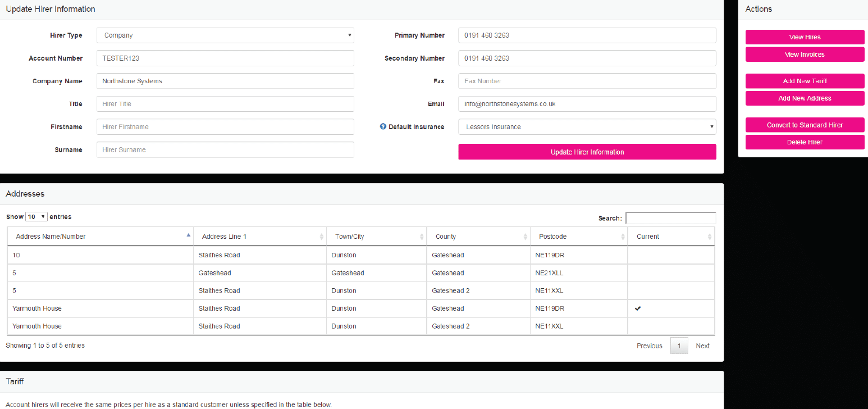Sort addresses by Postcode column sort icon

623,237
